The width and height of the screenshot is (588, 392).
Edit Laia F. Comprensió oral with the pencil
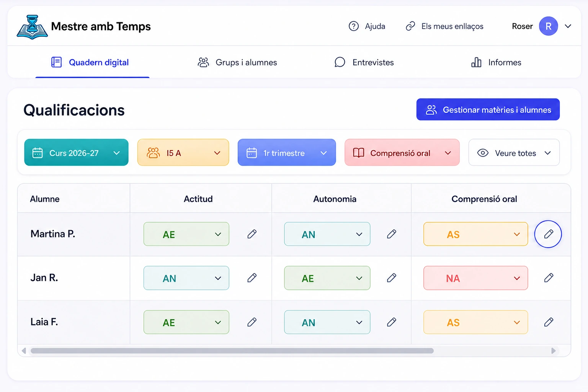click(x=549, y=322)
